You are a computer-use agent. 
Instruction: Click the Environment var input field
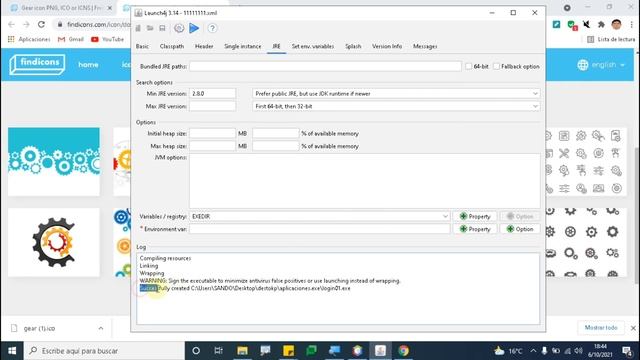click(320, 229)
